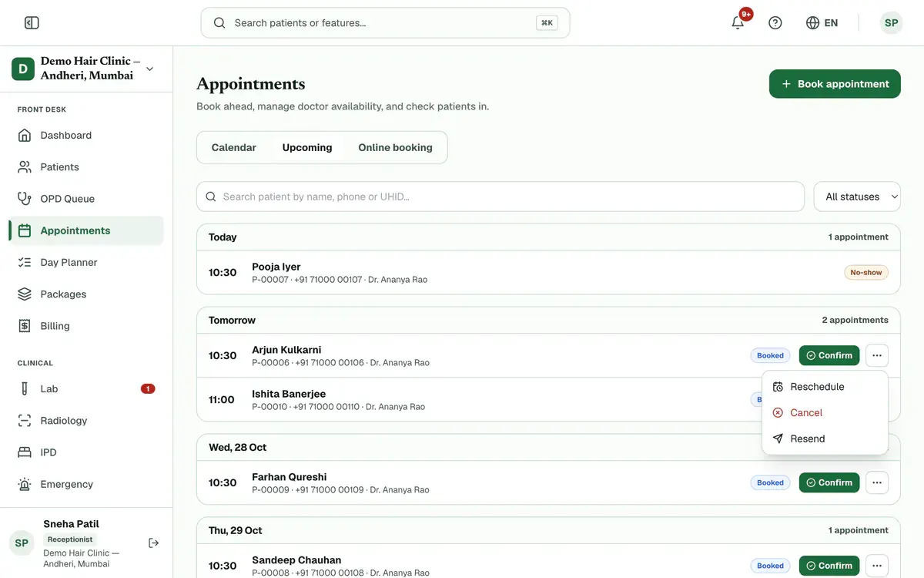Confirm Arjun Kulkarni's appointment
This screenshot has height=578, width=924.
pyautogui.click(x=829, y=355)
